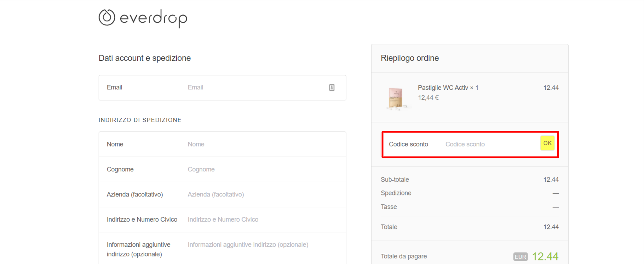Click into the Nome input field
This screenshot has height=264, width=644.
[263, 144]
